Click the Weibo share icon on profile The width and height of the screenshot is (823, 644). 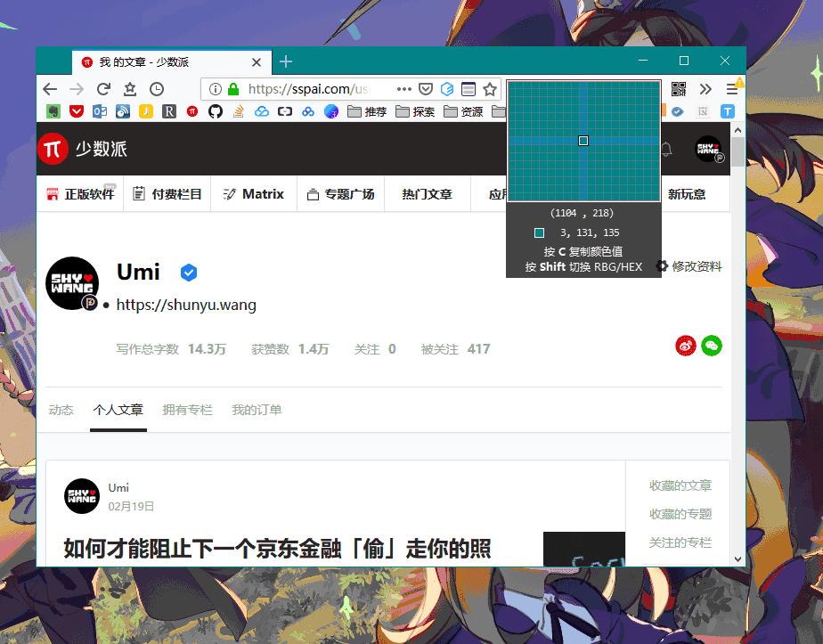pos(685,346)
